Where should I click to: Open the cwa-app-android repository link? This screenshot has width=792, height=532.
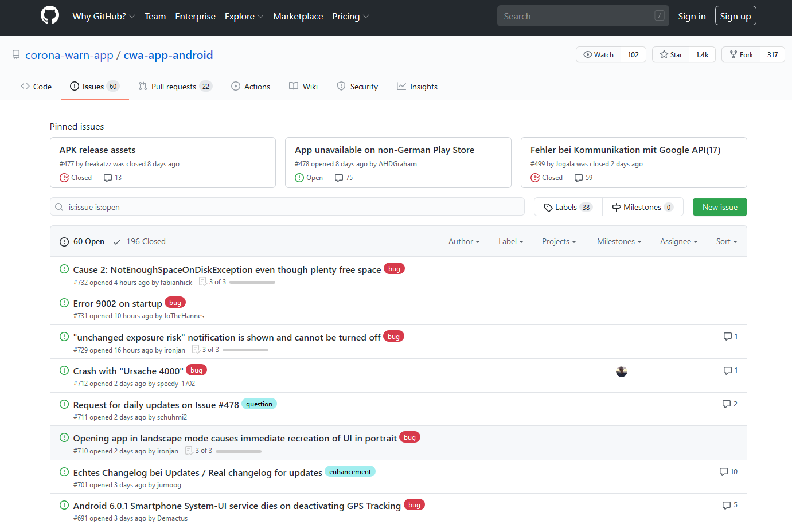[x=168, y=55]
